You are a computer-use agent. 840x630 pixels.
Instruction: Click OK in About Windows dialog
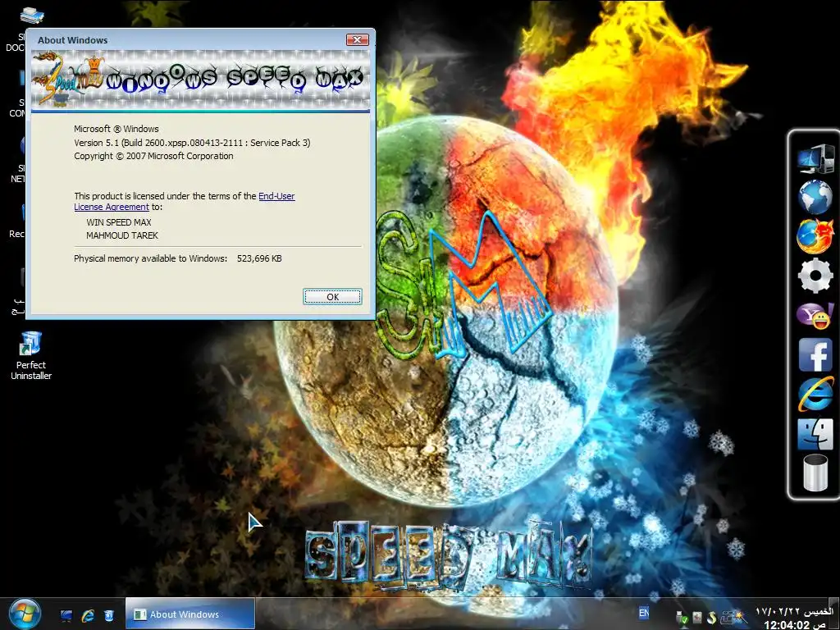333,297
